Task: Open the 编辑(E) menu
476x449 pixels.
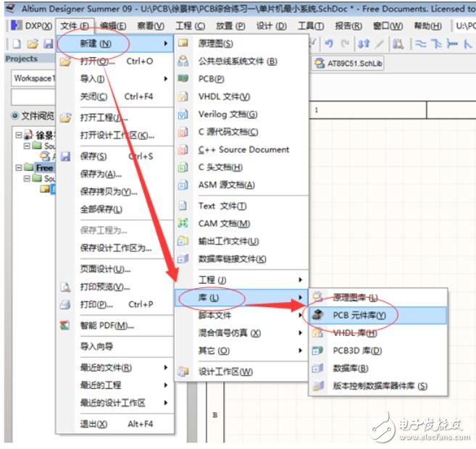Action: 113,26
